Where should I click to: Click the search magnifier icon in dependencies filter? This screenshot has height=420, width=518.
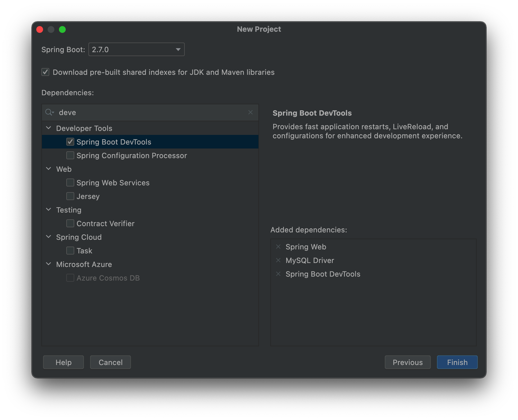coord(49,113)
